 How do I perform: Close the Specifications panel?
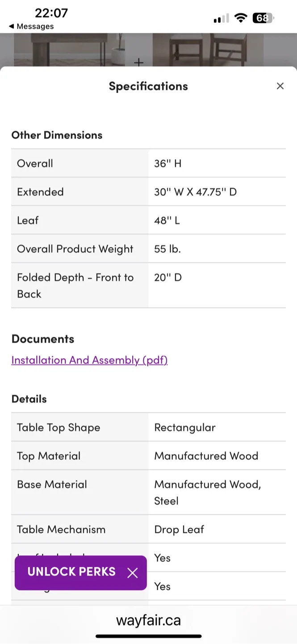pos(280,86)
